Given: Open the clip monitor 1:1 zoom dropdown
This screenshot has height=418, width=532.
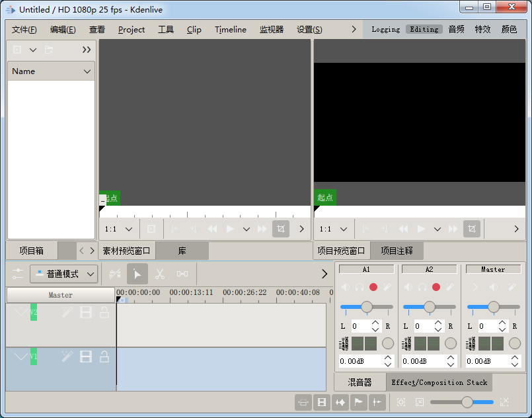Looking at the screenshot, I should [x=119, y=229].
